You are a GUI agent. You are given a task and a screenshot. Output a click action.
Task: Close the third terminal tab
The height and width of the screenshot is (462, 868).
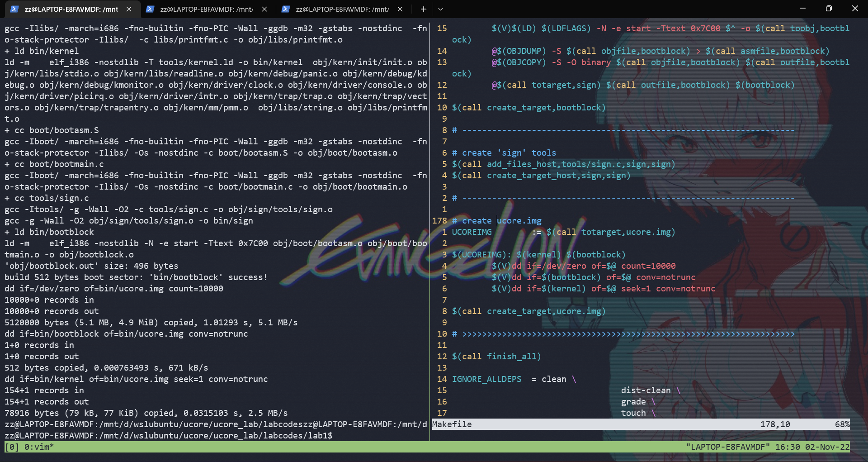point(400,9)
